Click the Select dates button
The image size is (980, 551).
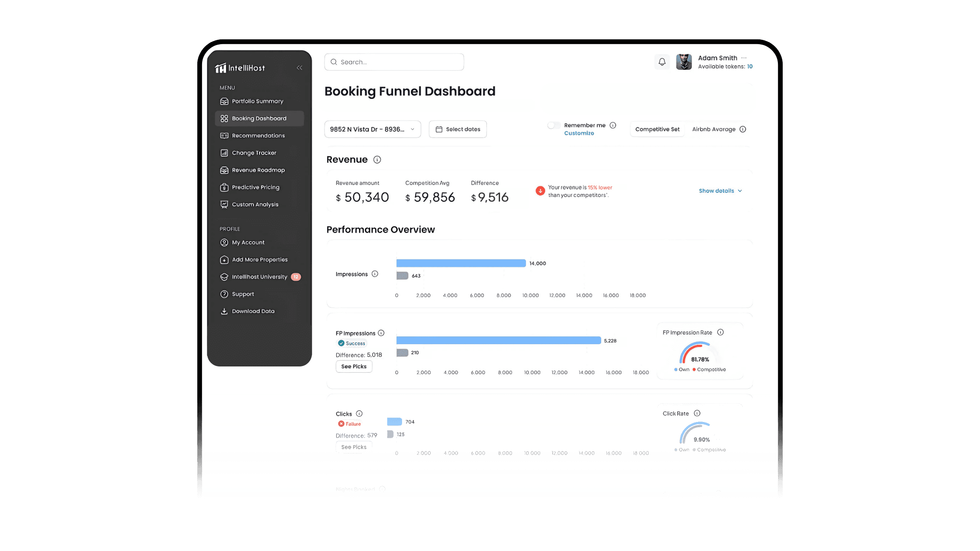click(458, 129)
